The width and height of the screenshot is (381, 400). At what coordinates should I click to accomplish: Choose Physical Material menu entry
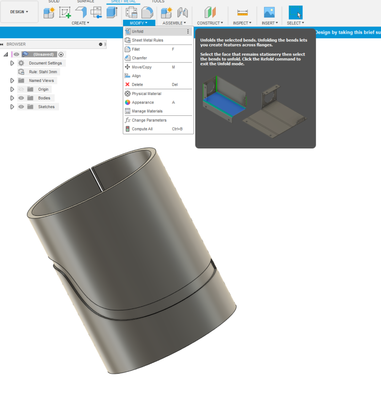pos(158,94)
